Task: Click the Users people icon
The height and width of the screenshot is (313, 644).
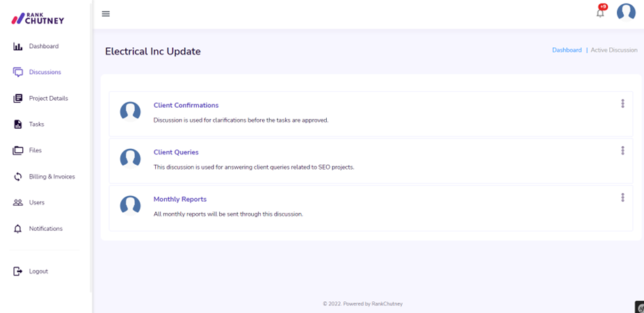Action: point(17,202)
